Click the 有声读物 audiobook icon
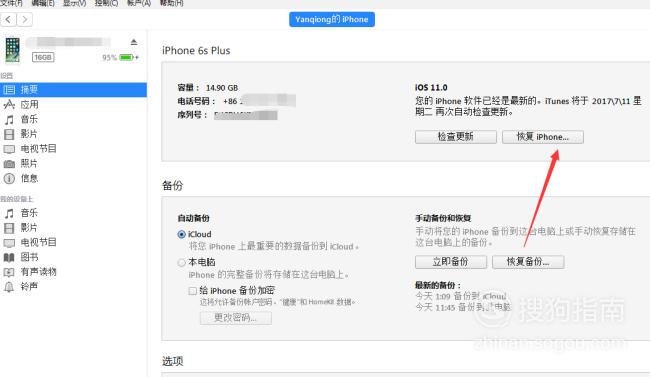Screen dimensions: 650x377 tap(9, 272)
